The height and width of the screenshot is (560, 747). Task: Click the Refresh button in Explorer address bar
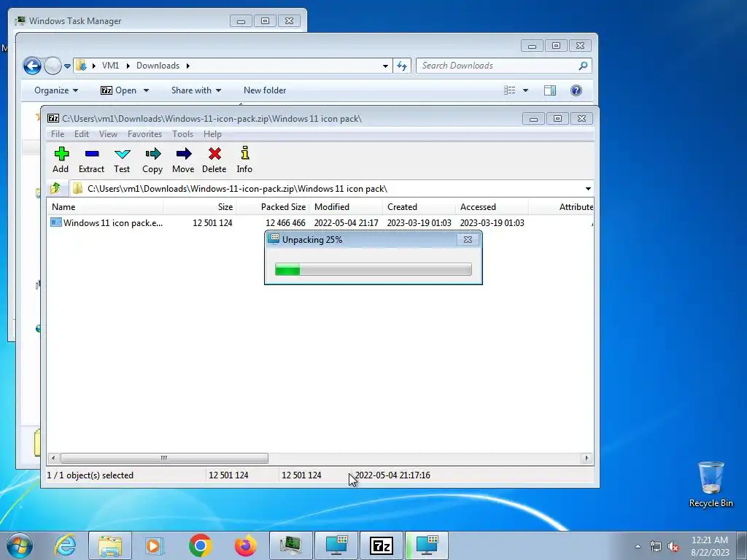(x=402, y=66)
